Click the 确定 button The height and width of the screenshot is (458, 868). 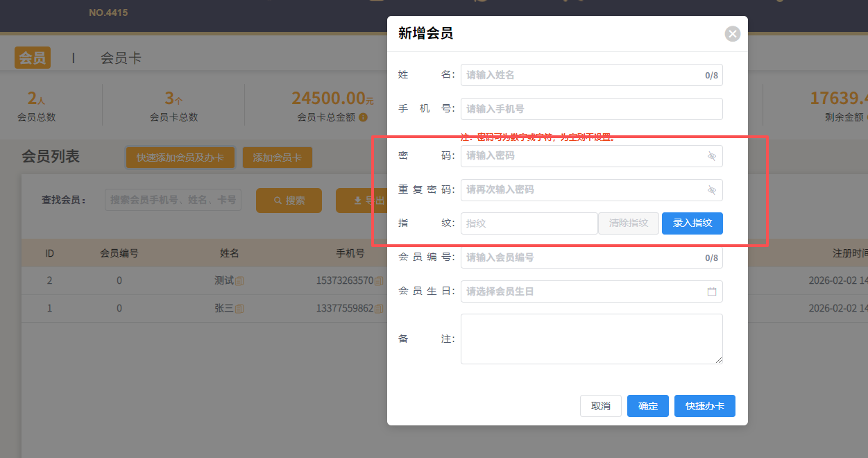click(x=647, y=406)
